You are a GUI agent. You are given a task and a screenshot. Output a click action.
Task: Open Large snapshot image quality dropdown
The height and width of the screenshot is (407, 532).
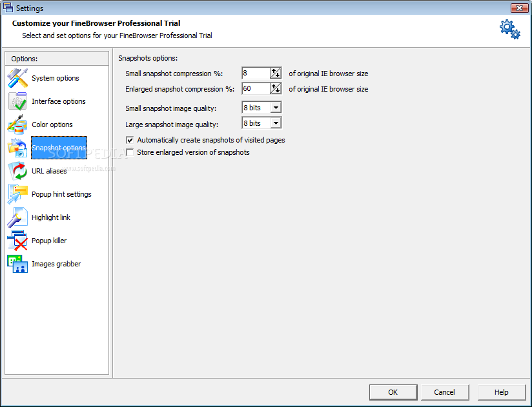[276, 123]
